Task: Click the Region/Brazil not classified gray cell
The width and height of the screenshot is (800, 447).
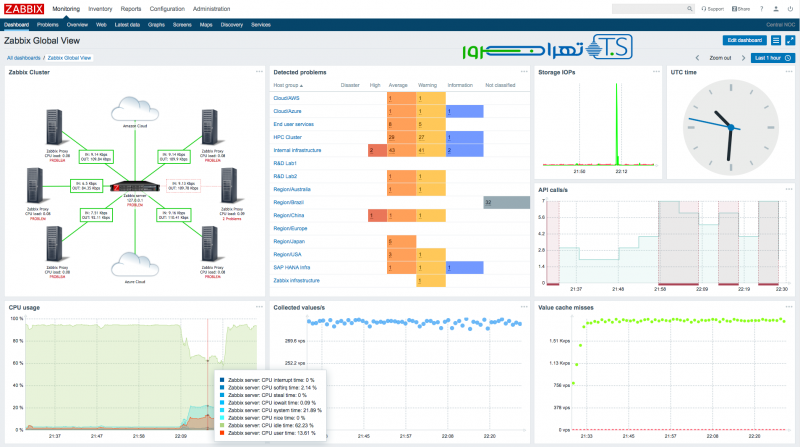Action: (x=506, y=202)
